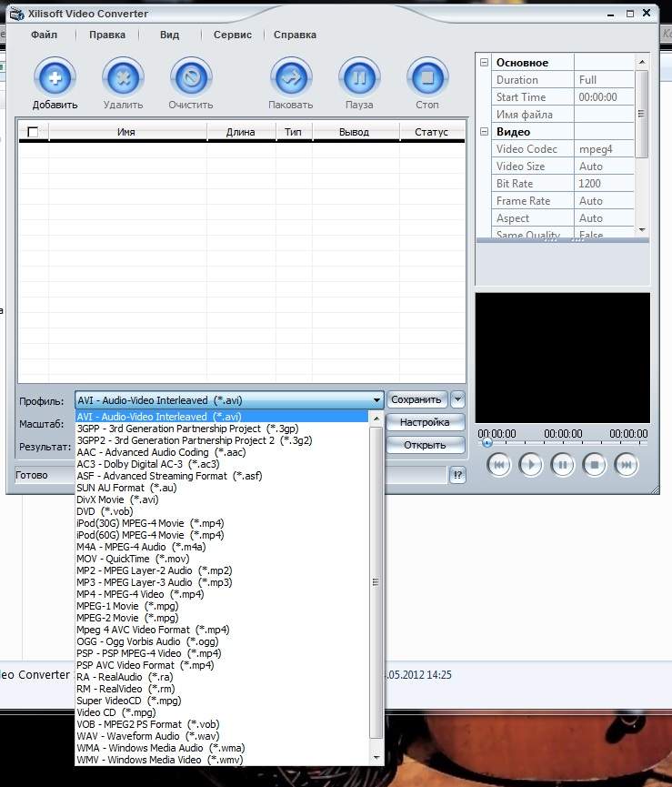This screenshot has height=787, width=672.
Task: Select 3GPP - 3rd Generation Partnership Project (*.3gp) profile
Action: [221, 429]
